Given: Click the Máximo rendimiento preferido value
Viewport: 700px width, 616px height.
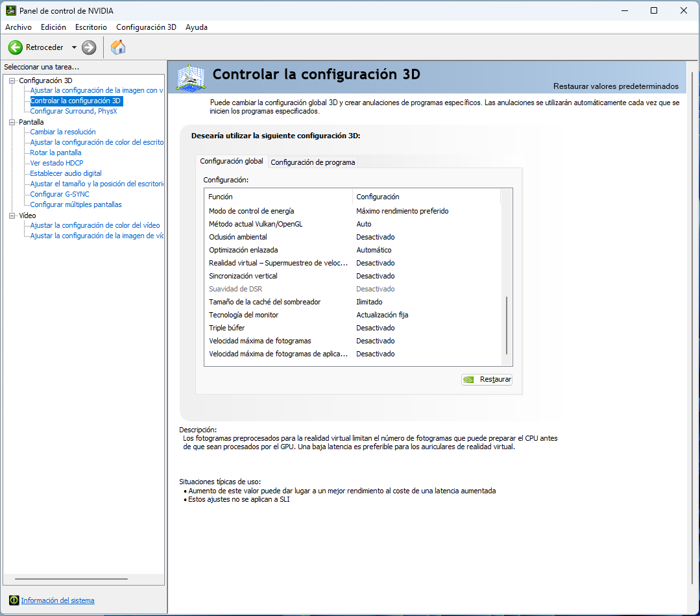Looking at the screenshot, I should pos(402,211).
